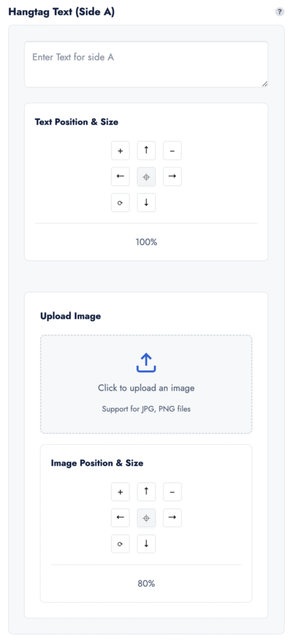Move image left with arrow button

click(120, 518)
